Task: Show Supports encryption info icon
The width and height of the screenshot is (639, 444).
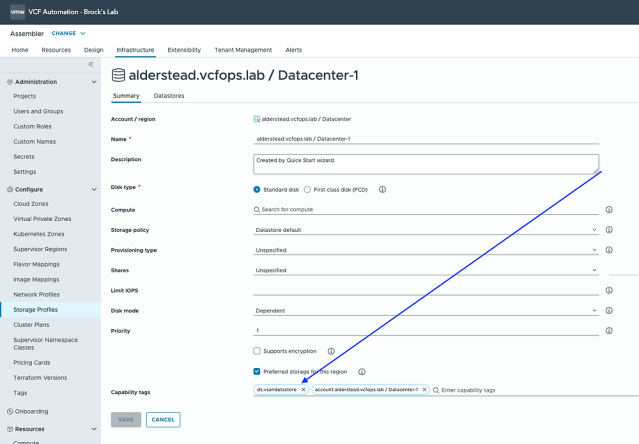Action: tap(331, 351)
